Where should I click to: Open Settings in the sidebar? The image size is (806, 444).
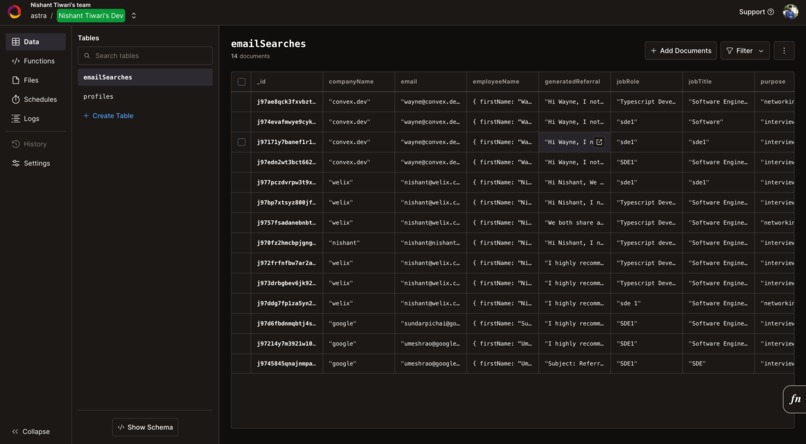(35, 163)
